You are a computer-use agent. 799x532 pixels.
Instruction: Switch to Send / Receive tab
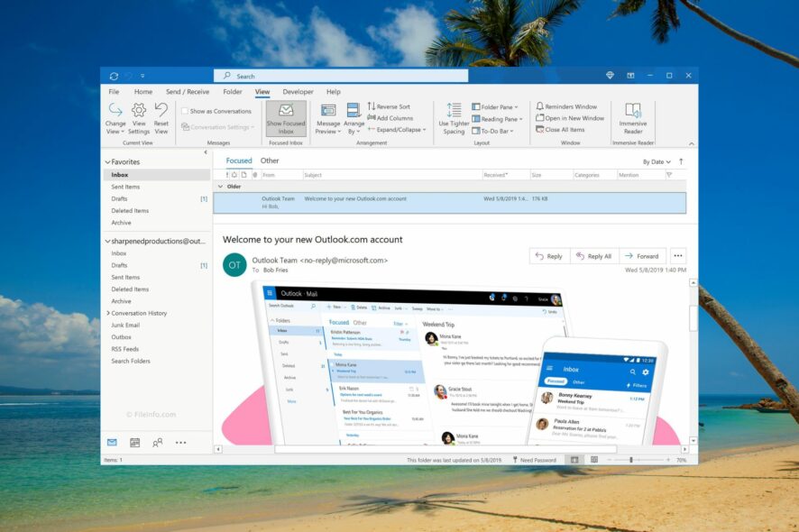click(x=188, y=92)
